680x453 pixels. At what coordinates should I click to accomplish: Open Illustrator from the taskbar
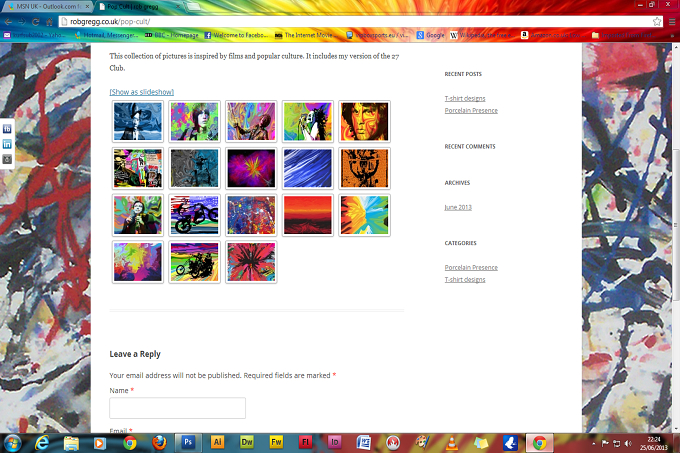coord(217,442)
